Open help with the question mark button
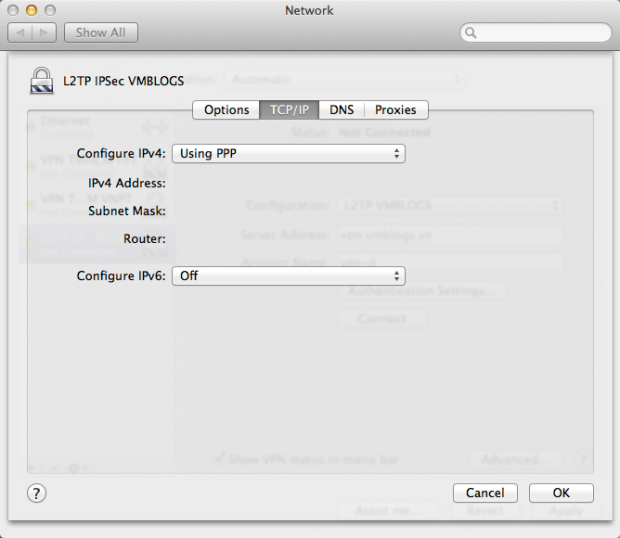The image size is (620, 538). click(36, 493)
